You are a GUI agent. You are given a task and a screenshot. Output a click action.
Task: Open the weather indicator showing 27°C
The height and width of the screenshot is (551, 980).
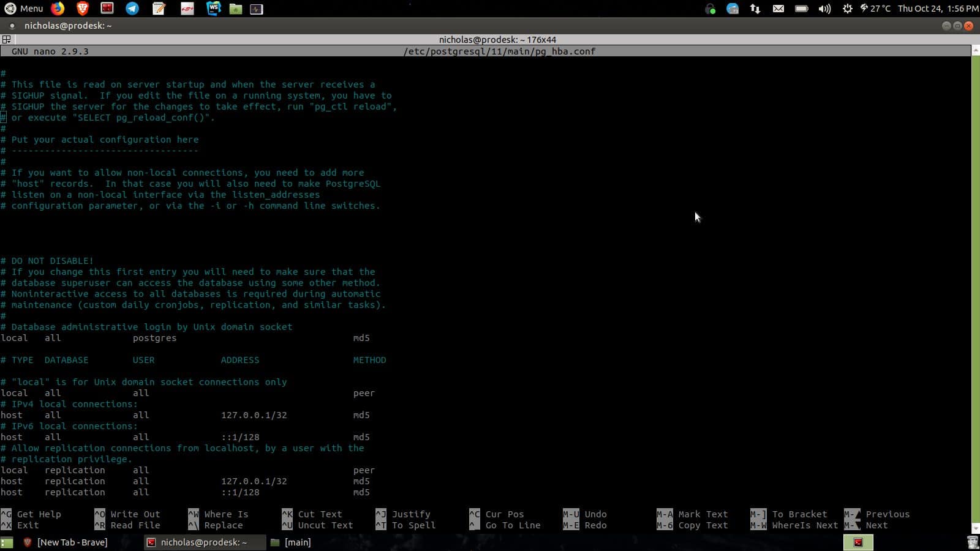(873, 9)
